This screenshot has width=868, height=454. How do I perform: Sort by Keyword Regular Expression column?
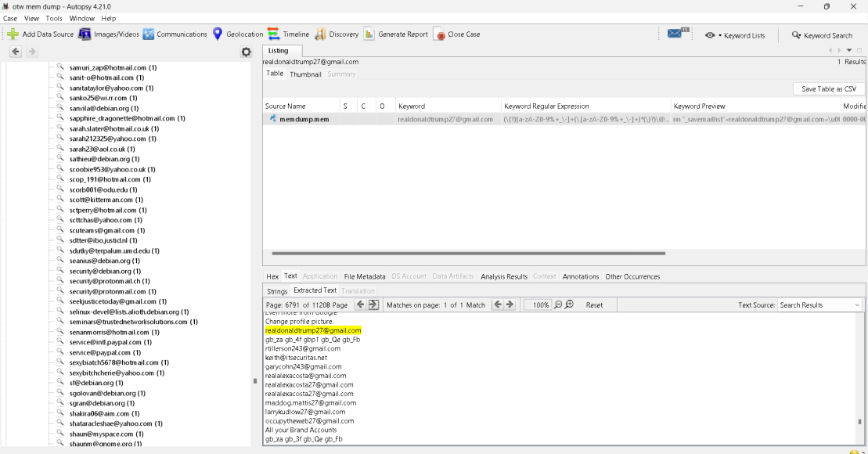pyautogui.click(x=585, y=106)
